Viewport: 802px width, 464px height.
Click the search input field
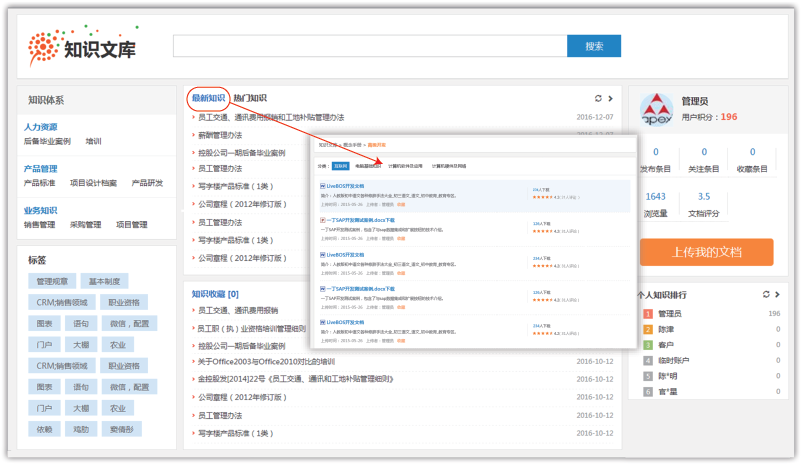click(x=370, y=46)
